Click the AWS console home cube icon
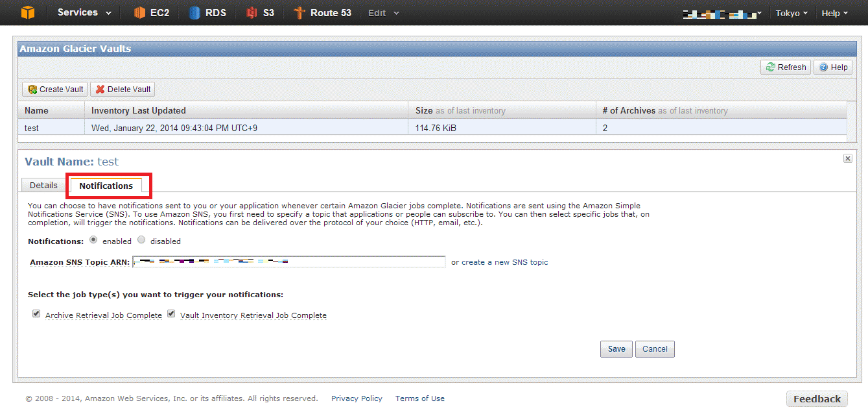 click(27, 12)
